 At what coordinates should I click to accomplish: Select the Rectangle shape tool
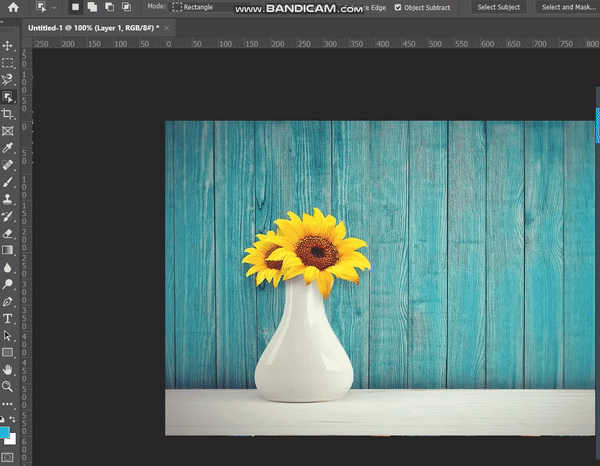tap(7, 352)
